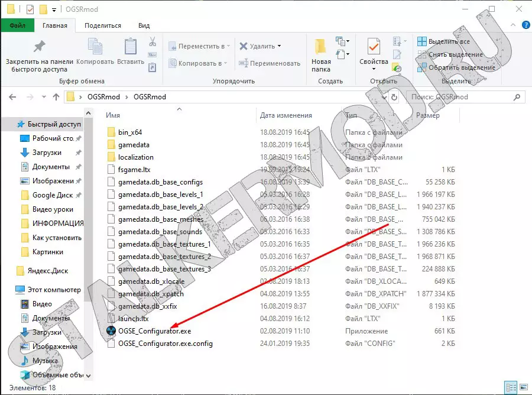This screenshot has height=395, width=532.
Task: Click Обратить выделение (invert selection)
Action: [456, 67]
